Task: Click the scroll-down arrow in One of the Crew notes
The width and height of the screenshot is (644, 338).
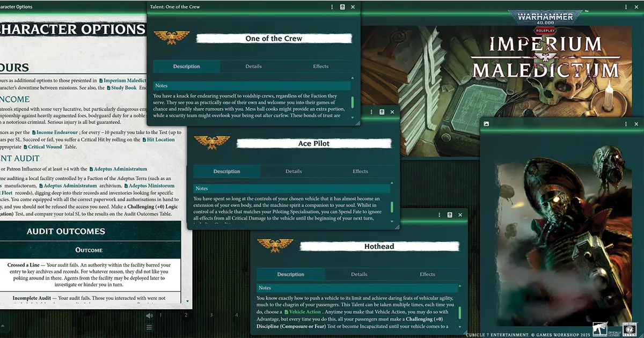Action: click(x=353, y=117)
